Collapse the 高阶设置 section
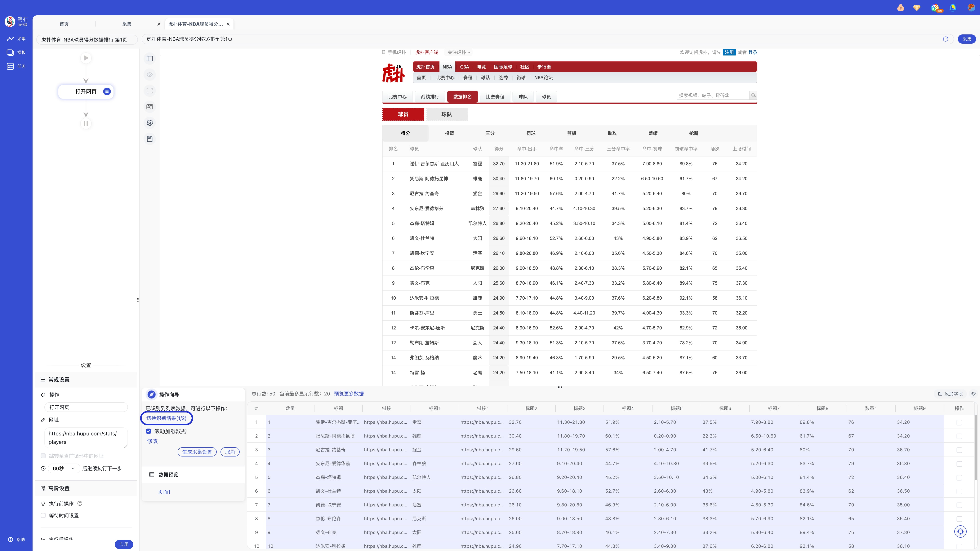The image size is (980, 551). coord(86,488)
